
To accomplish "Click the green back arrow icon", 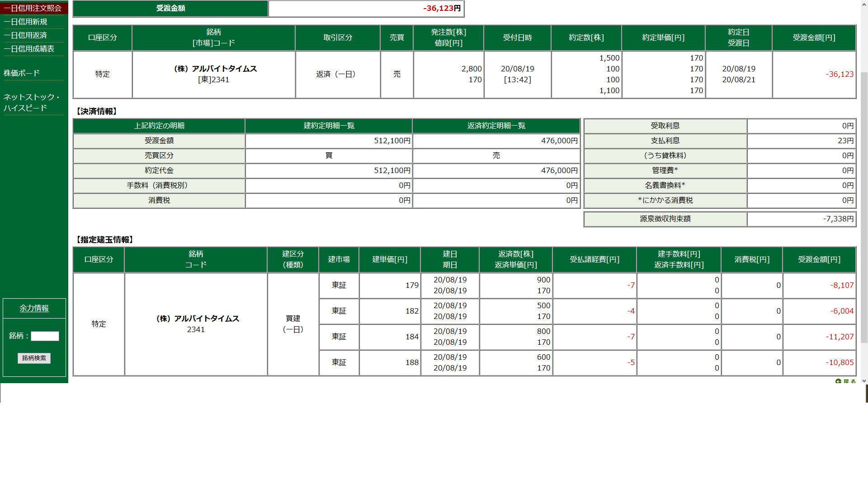I will 838,381.
